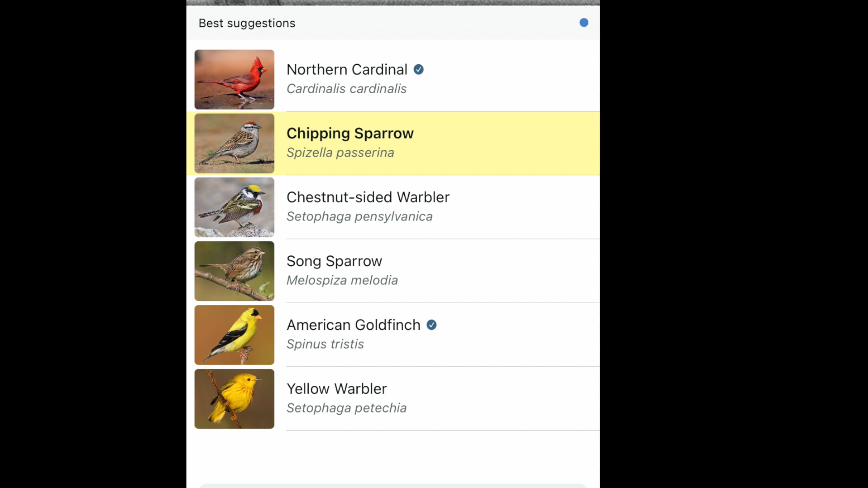Select the Yellow Warbler suggestion title
Image resolution: width=868 pixels, height=488 pixels.
[x=337, y=389]
